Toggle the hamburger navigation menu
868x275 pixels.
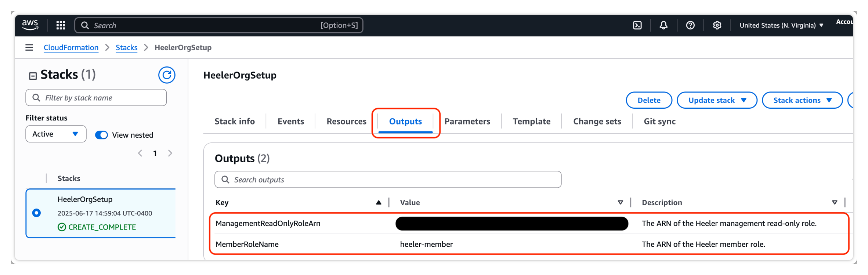[x=29, y=47]
